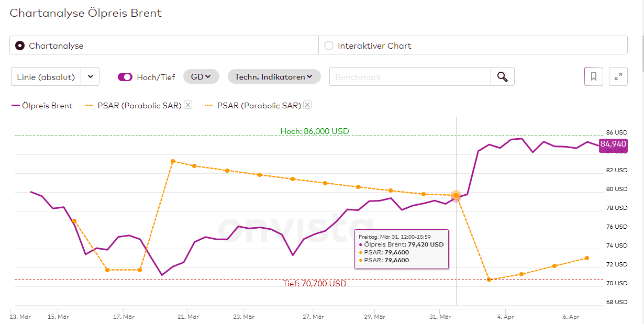
Task: Click the bookmark chart icon
Action: pos(594,76)
